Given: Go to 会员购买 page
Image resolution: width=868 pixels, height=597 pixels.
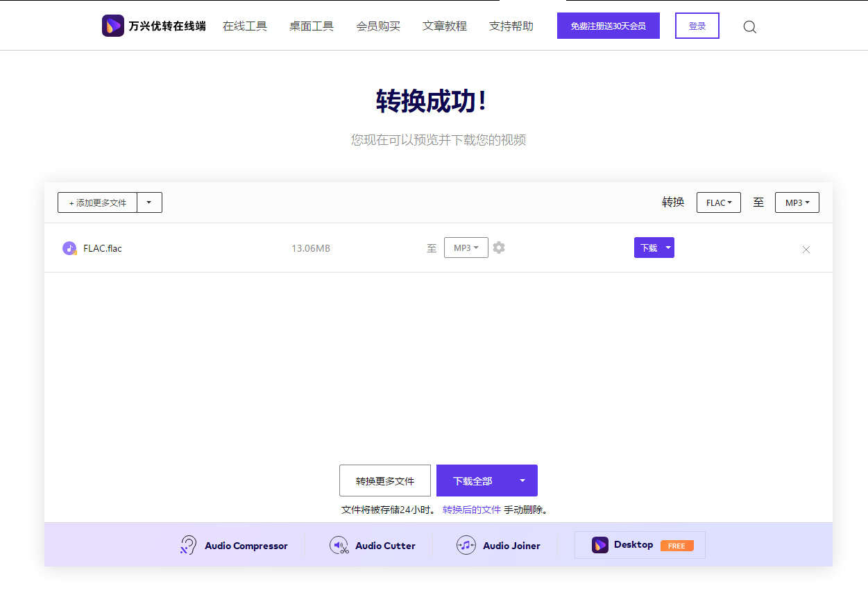Looking at the screenshot, I should (378, 26).
